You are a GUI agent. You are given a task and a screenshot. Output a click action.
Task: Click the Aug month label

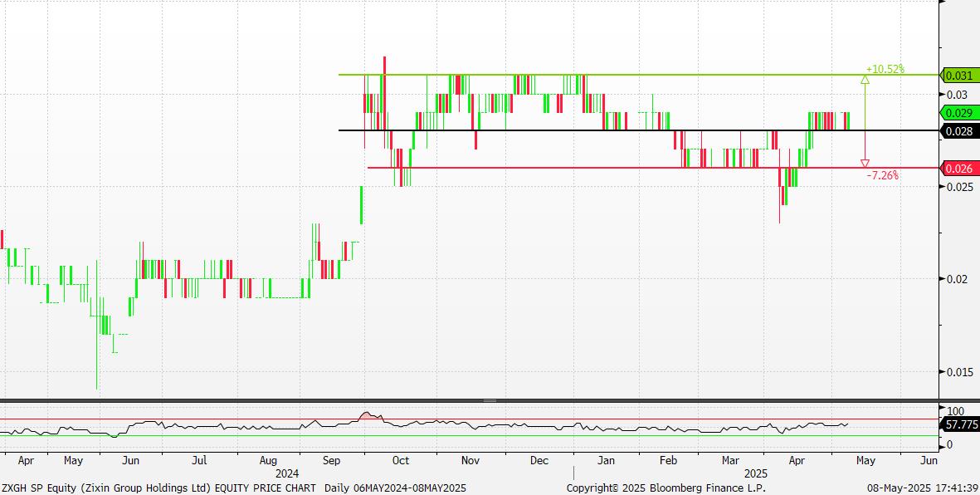(x=267, y=461)
